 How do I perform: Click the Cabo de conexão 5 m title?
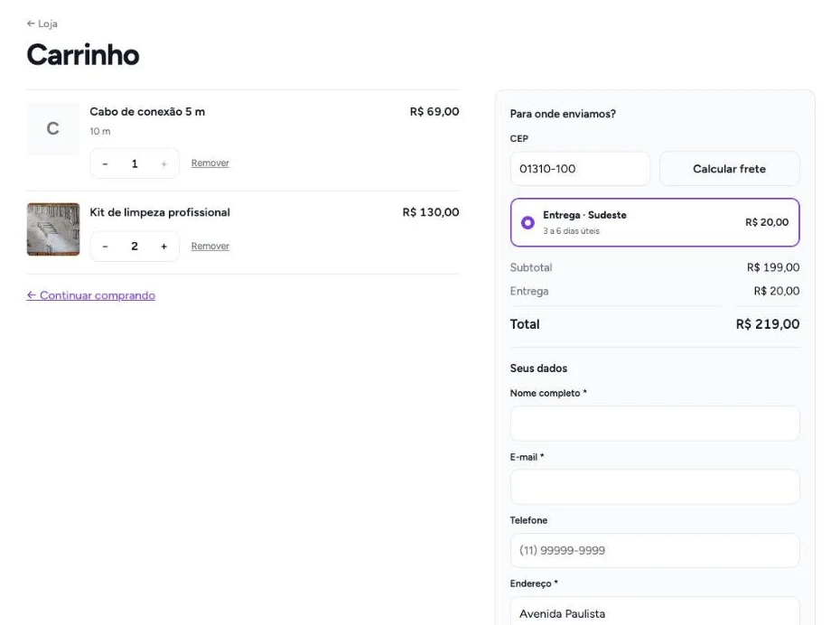147,111
